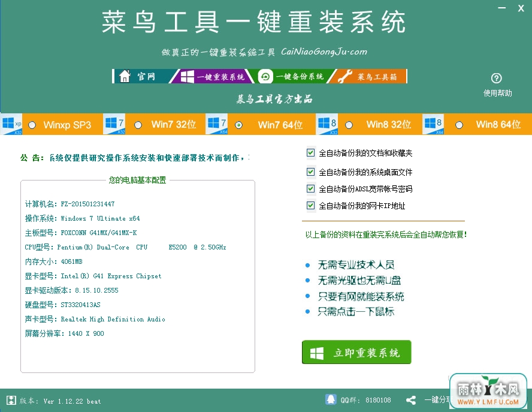
Task: Click the 主板型号 FOXCONN G41MX row
Action: pyautogui.click(x=81, y=233)
